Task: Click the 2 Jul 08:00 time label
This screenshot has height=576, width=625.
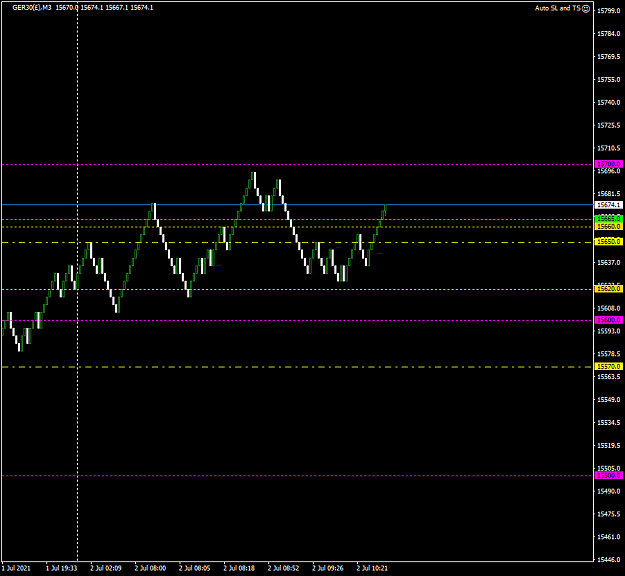Action: (x=150, y=568)
